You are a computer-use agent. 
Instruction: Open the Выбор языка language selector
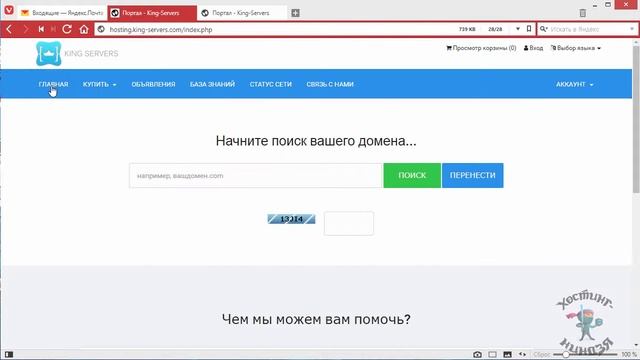[576, 48]
